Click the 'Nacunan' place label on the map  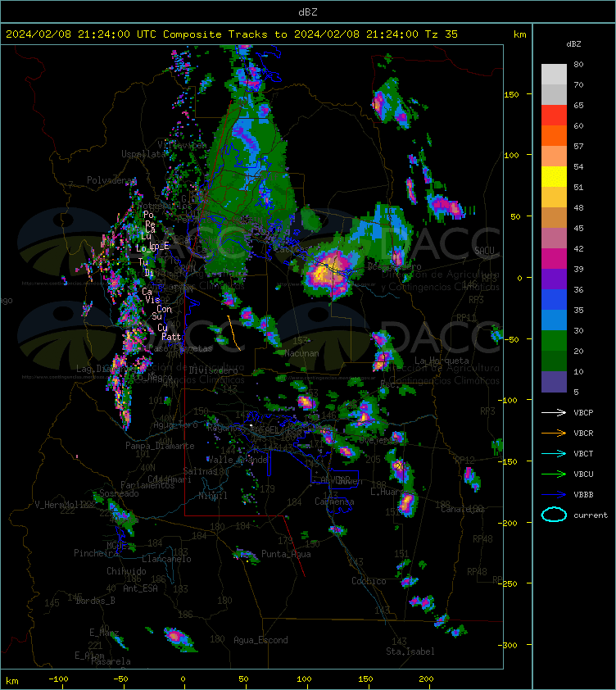[301, 353]
